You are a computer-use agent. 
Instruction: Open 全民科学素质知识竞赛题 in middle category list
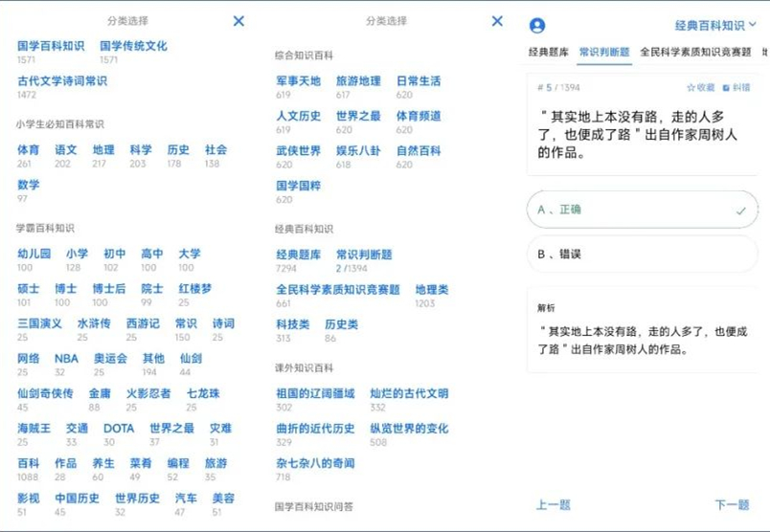coord(338,289)
